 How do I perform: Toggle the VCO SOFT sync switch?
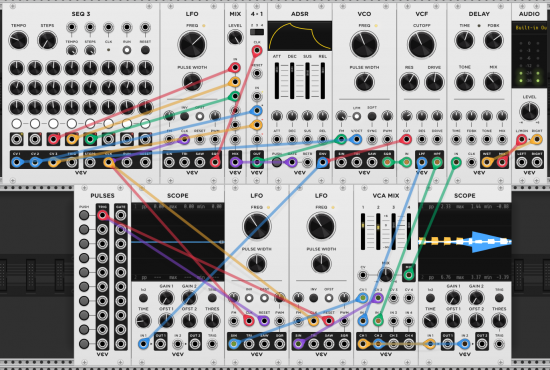(x=372, y=116)
